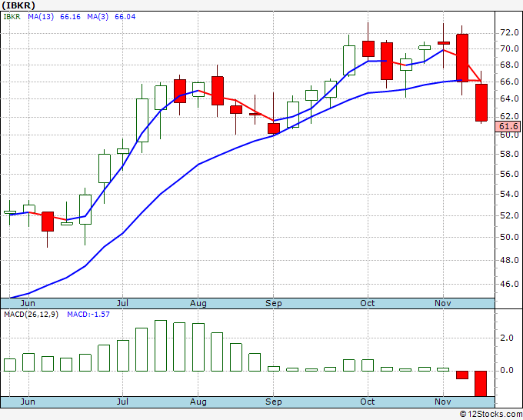Click the highlighted 61.6 last price tag

pos(508,126)
